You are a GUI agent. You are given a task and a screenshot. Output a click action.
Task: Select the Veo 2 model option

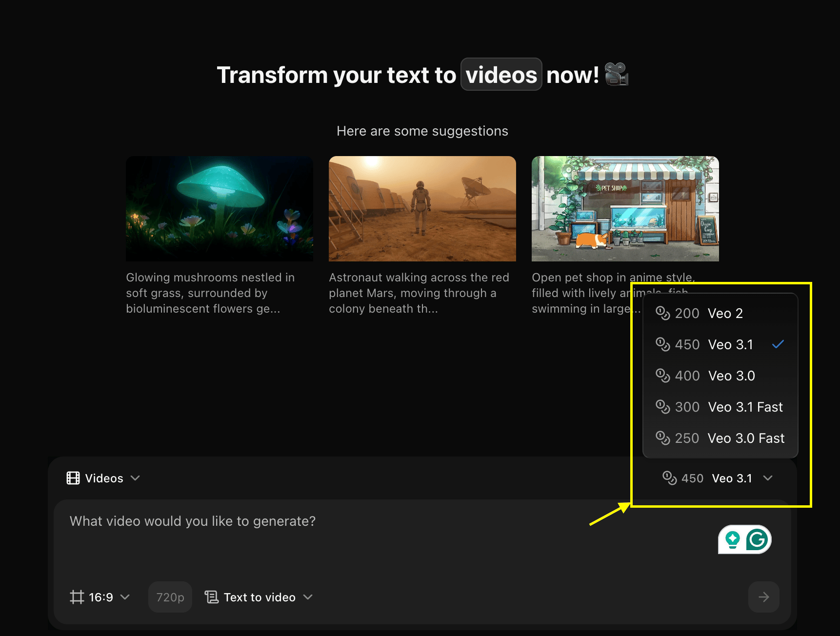tap(720, 313)
